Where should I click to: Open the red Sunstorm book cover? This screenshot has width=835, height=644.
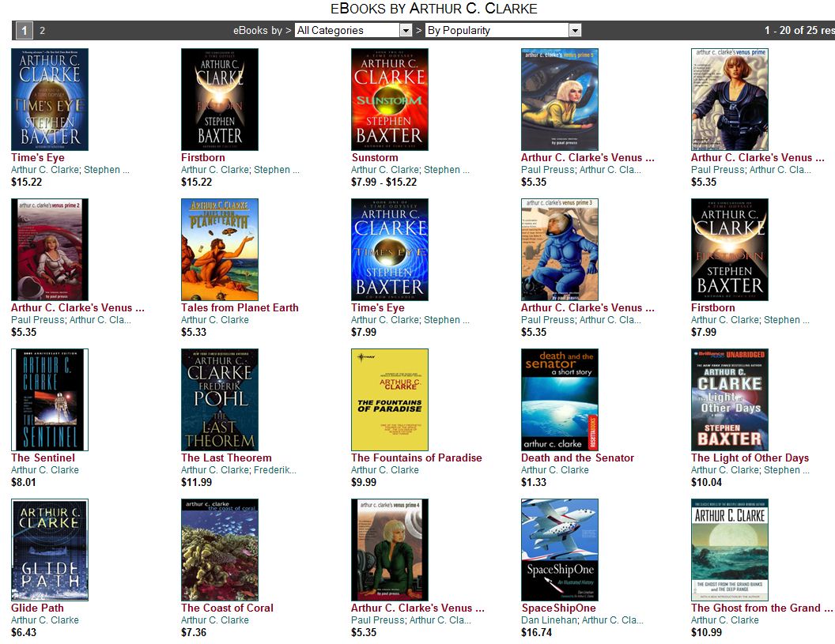tap(389, 100)
